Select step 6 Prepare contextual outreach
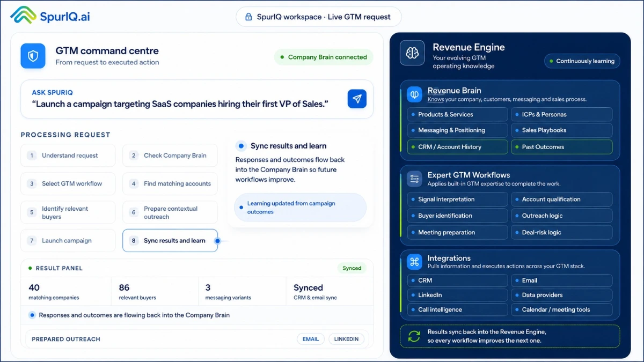The image size is (644, 362). (x=170, y=212)
